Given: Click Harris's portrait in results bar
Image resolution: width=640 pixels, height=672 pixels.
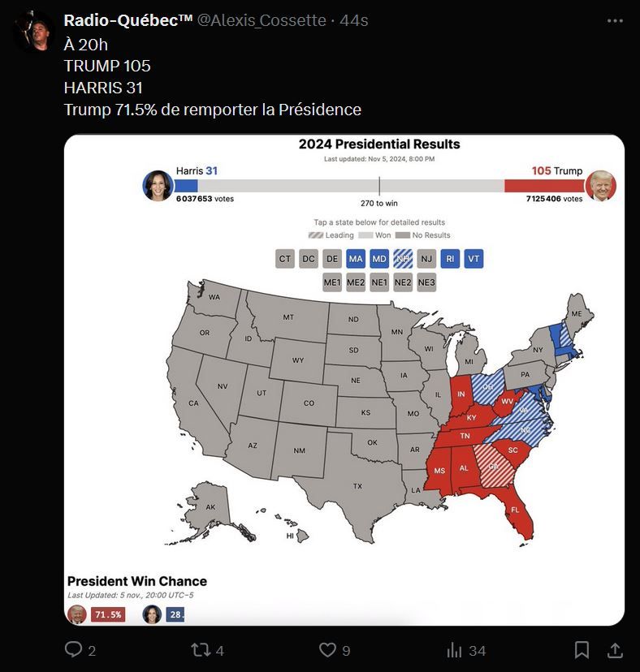Looking at the screenshot, I should (x=158, y=185).
